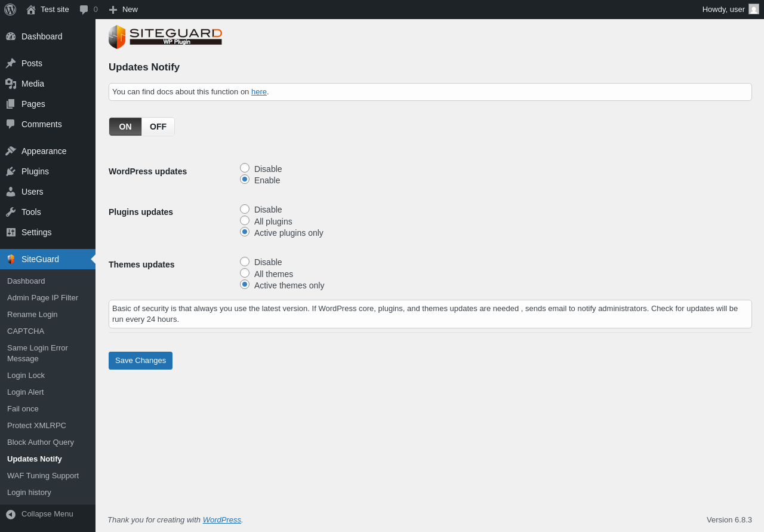This screenshot has width=764, height=532.
Task: Switch Updates Notify to OFF
Action: pyautogui.click(x=158, y=127)
